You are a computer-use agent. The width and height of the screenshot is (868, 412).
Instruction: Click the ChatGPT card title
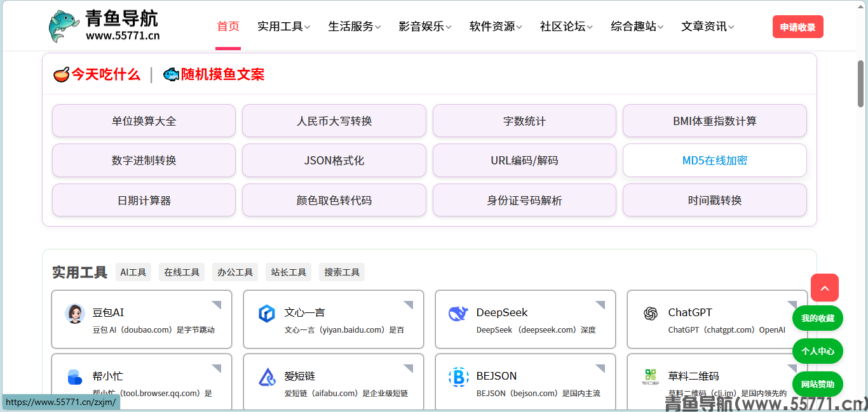pyautogui.click(x=690, y=312)
